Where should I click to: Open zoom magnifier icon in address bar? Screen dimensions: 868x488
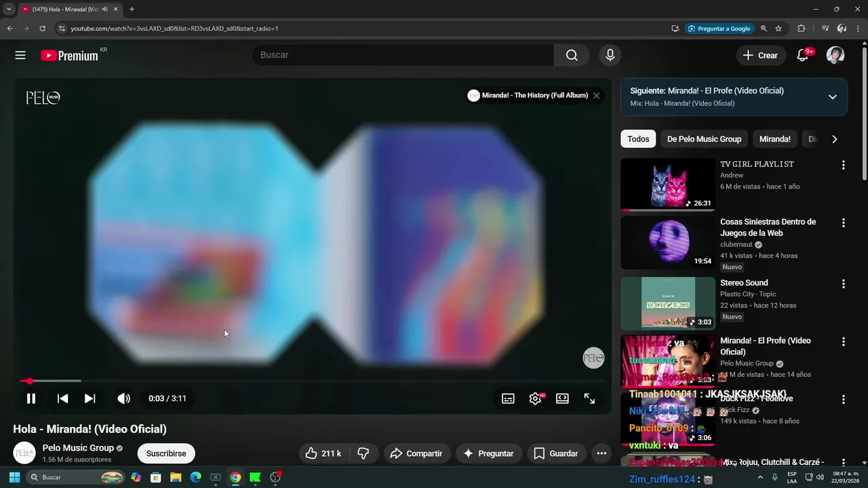tap(764, 28)
